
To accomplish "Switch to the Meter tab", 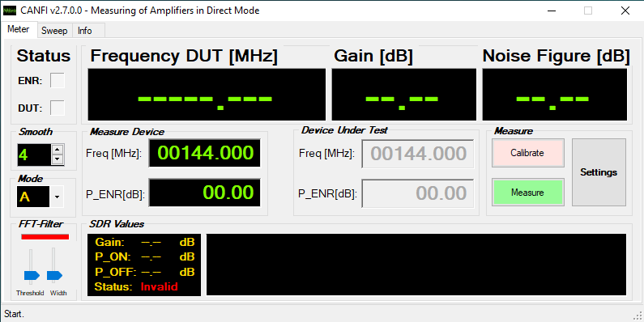I will [x=19, y=30].
